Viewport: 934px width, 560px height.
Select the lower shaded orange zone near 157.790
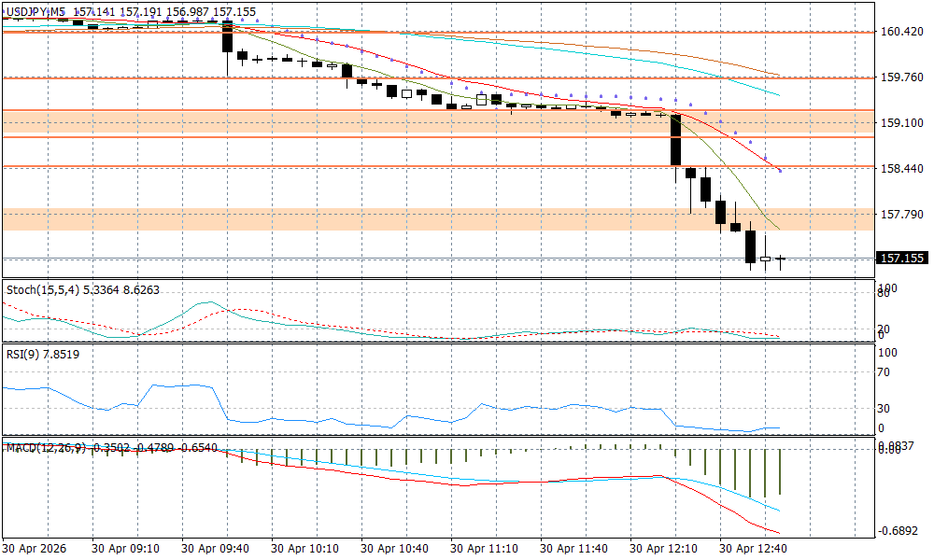pyautogui.click(x=439, y=219)
